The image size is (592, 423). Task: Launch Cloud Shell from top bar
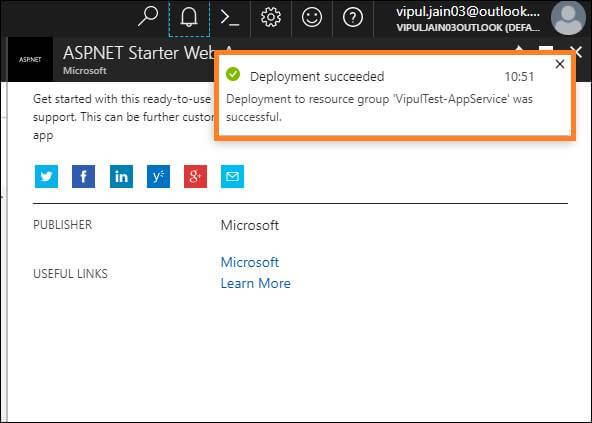coord(230,18)
